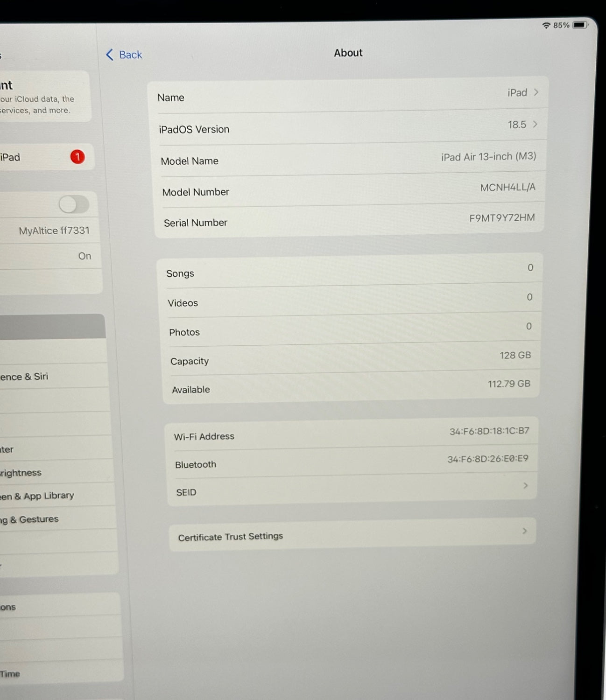
Task: Tap the Capacity value 128 GB
Action: (515, 355)
